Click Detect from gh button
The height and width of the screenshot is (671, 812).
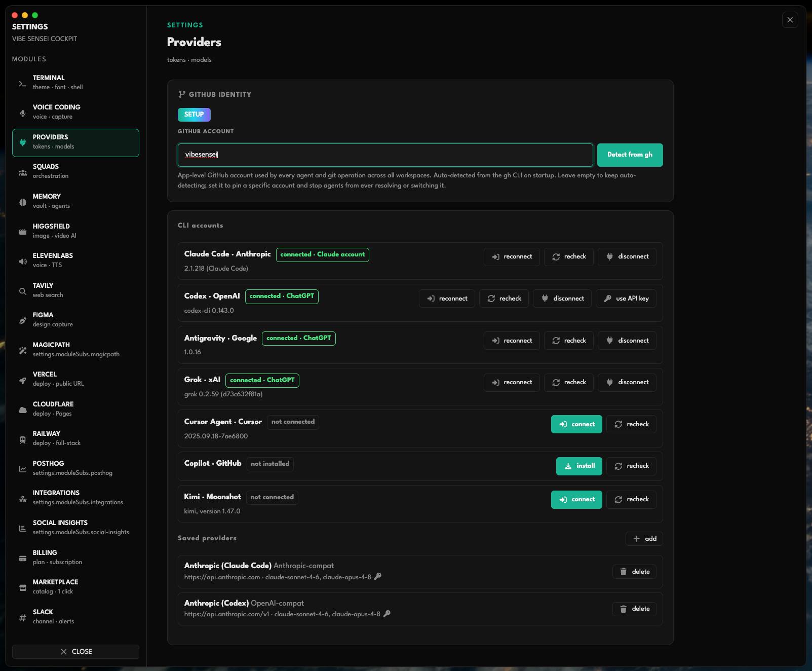(x=630, y=155)
